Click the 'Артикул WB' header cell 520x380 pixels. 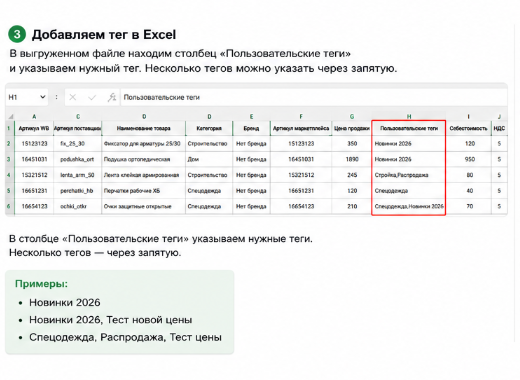click(34, 128)
